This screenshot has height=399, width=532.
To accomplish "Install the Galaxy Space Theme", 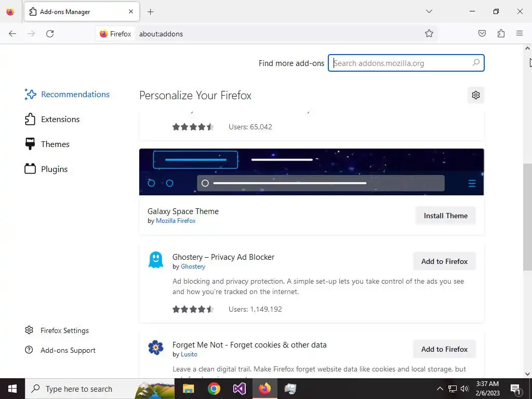I will coord(445,216).
